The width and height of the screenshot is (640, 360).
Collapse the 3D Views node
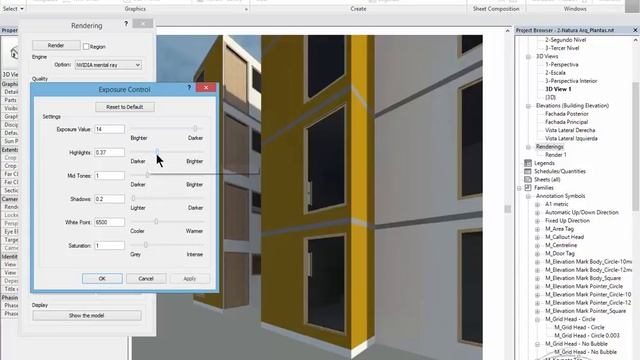pyautogui.click(x=528, y=56)
